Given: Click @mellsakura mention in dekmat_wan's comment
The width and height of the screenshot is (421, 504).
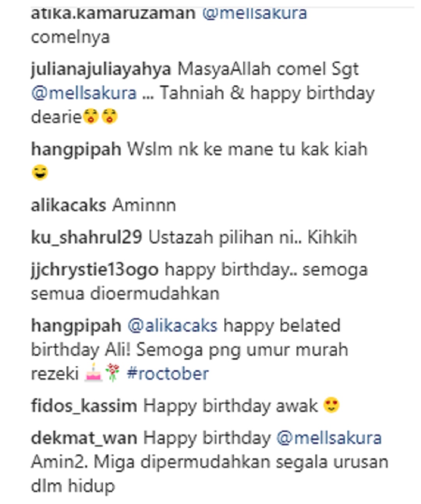Looking at the screenshot, I should 329,438.
